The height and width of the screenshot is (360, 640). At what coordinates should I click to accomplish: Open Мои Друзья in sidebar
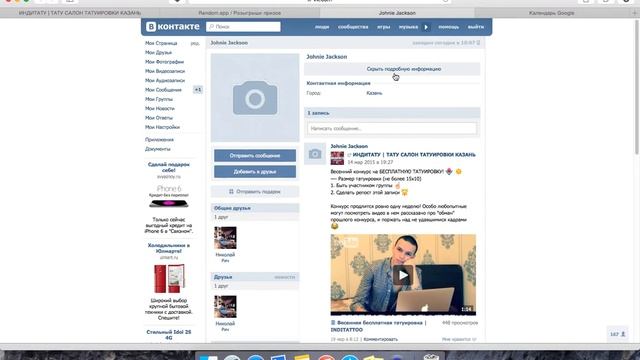[158, 53]
